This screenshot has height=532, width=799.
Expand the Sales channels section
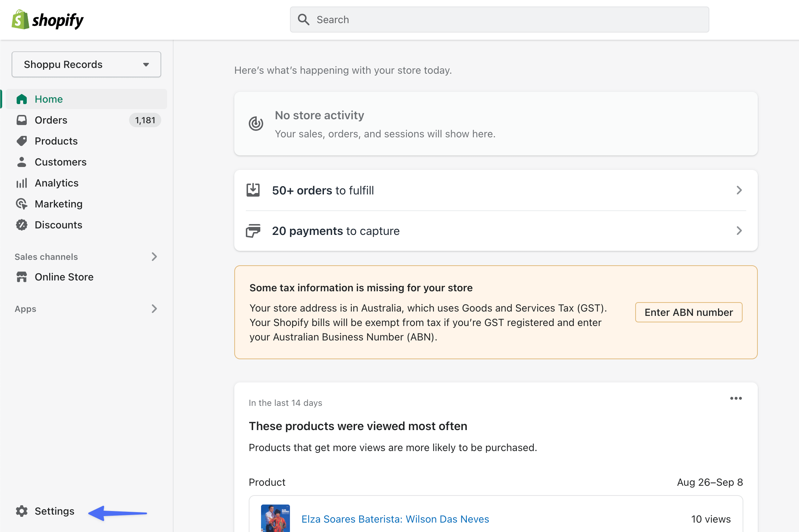[155, 257]
